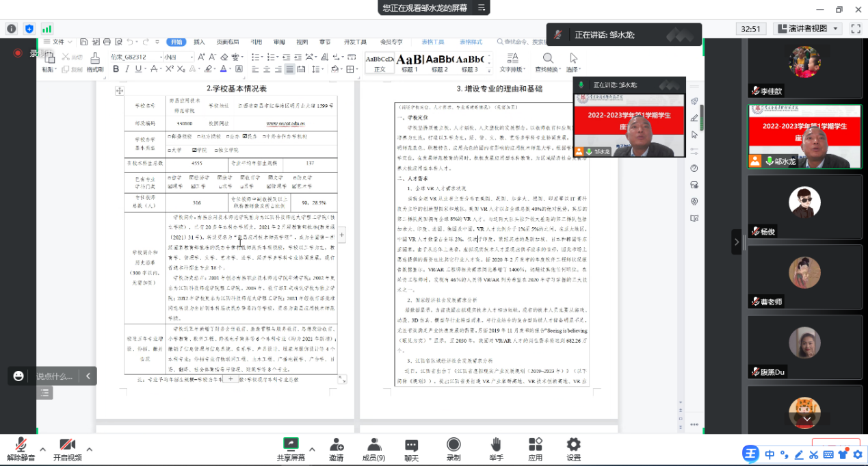Click the Record icon in toolbar
This screenshot has height=466, width=868.
click(x=453, y=445)
